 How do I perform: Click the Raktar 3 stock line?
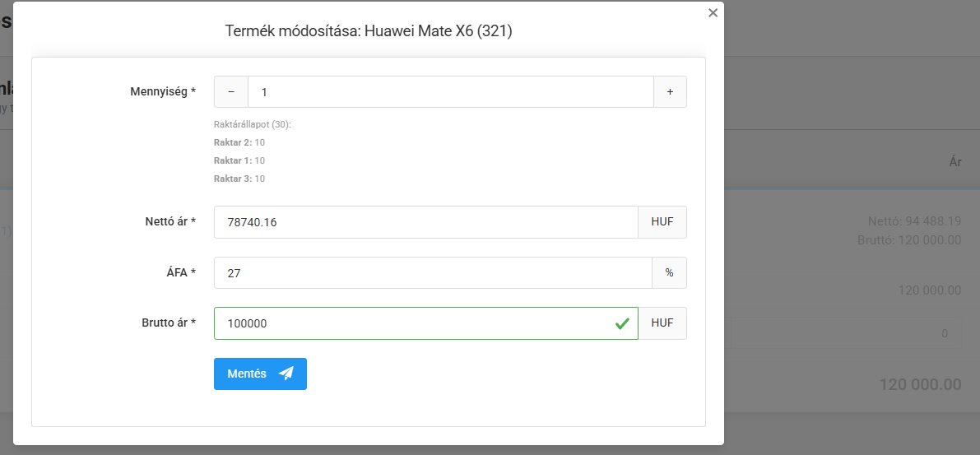tap(239, 179)
